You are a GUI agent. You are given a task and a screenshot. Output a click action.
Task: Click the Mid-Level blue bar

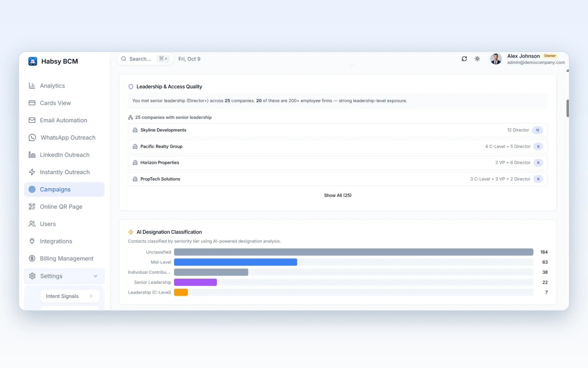click(x=236, y=262)
